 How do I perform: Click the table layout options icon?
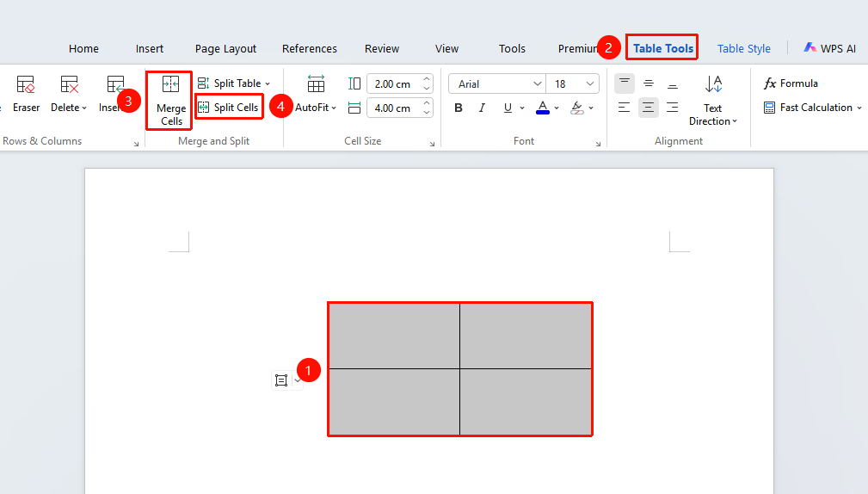click(281, 380)
